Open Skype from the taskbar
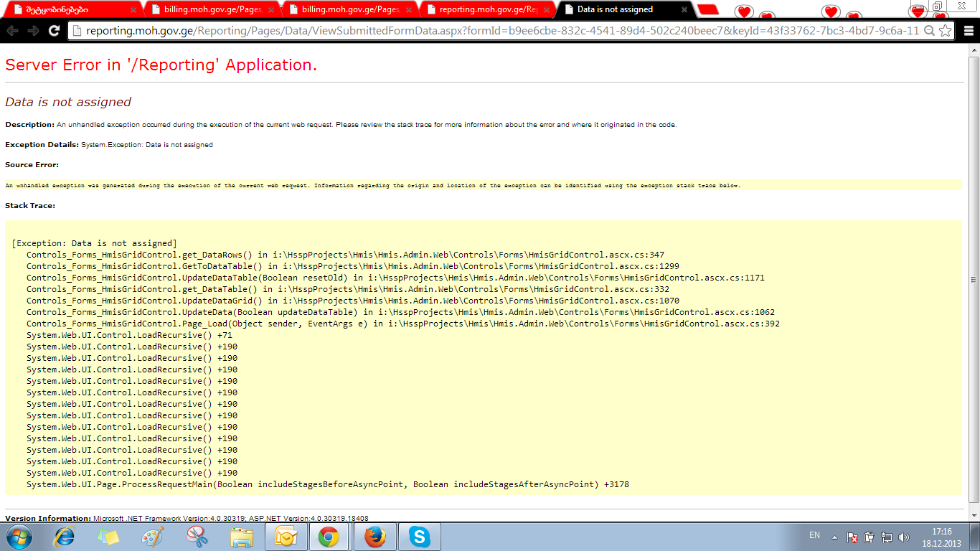This screenshot has height=551, width=980. [x=419, y=537]
